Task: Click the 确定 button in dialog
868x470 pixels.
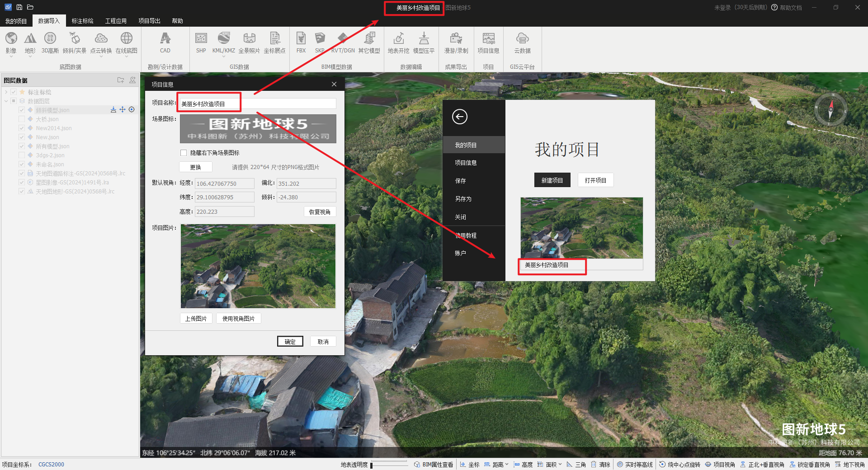Action: [290, 342]
